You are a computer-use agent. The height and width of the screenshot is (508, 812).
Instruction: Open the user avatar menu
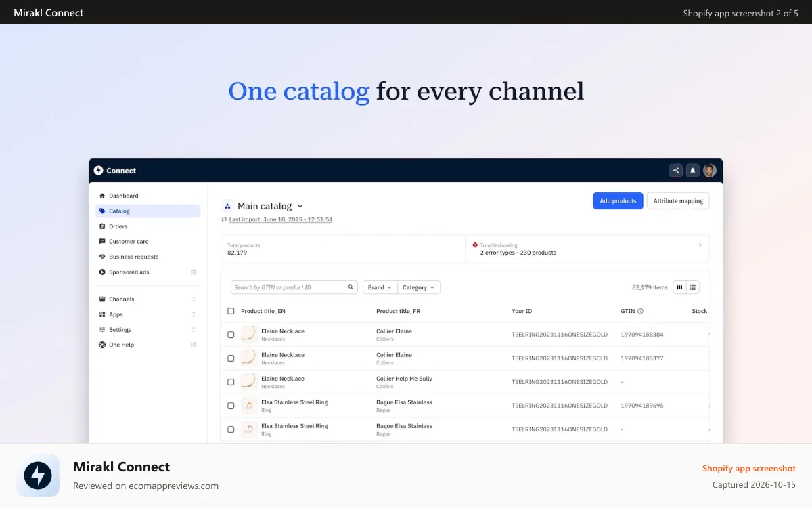710,171
